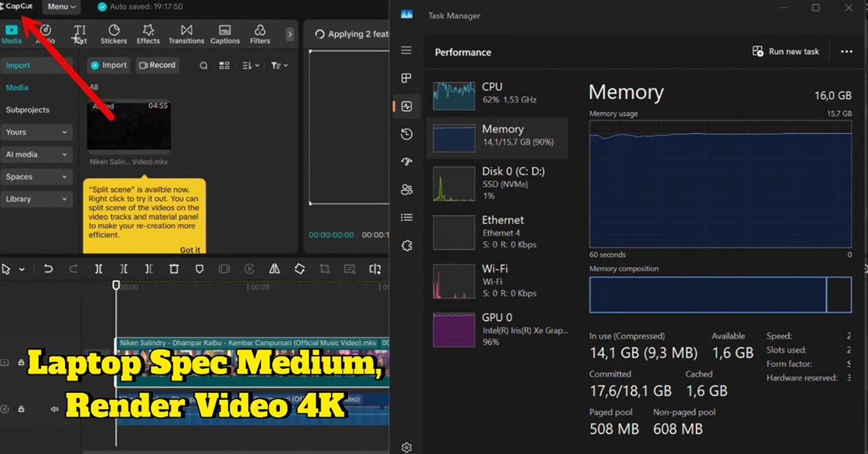Expand the Library section

(x=36, y=199)
